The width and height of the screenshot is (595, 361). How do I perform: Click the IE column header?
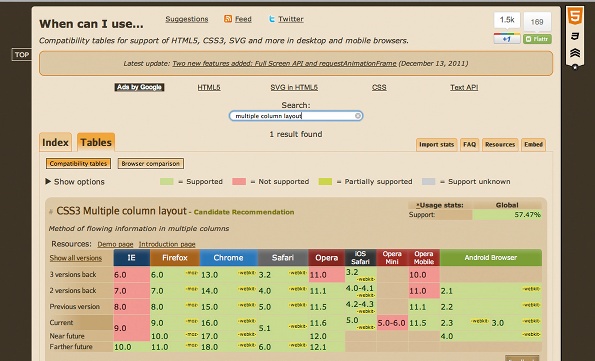[x=132, y=258]
